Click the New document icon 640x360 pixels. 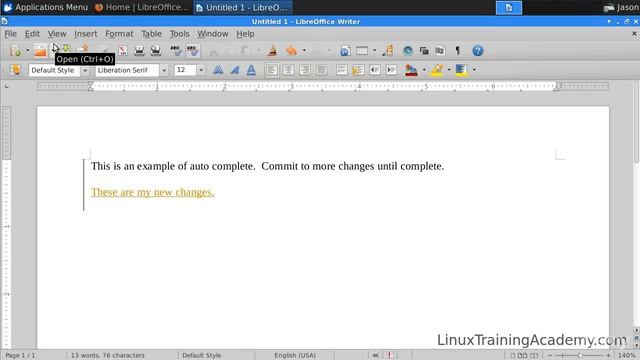[16, 51]
